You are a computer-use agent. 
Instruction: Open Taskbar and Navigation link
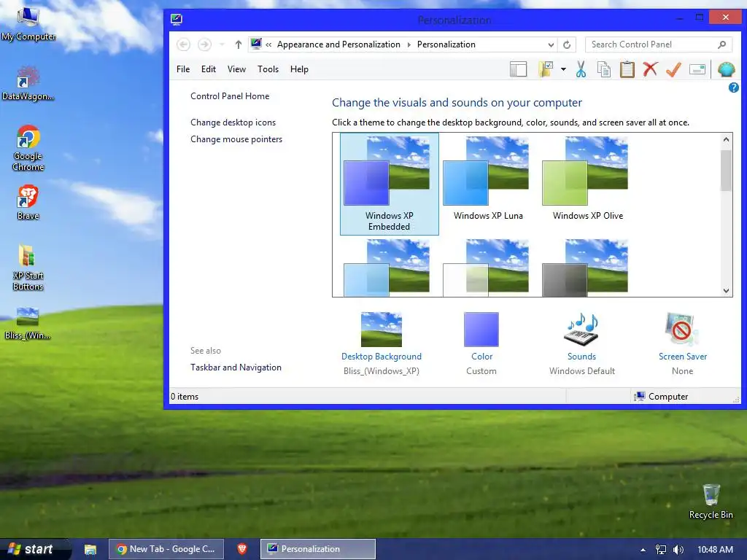click(236, 367)
